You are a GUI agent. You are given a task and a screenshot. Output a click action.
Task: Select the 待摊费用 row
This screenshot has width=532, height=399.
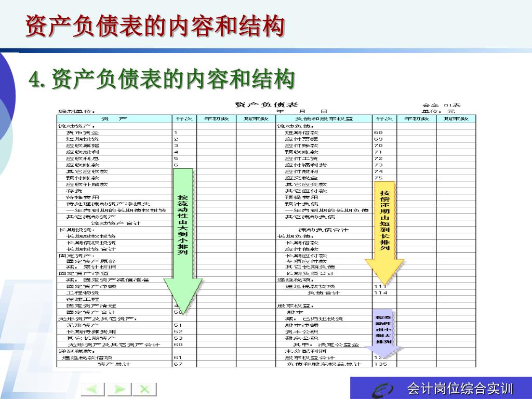point(83,197)
